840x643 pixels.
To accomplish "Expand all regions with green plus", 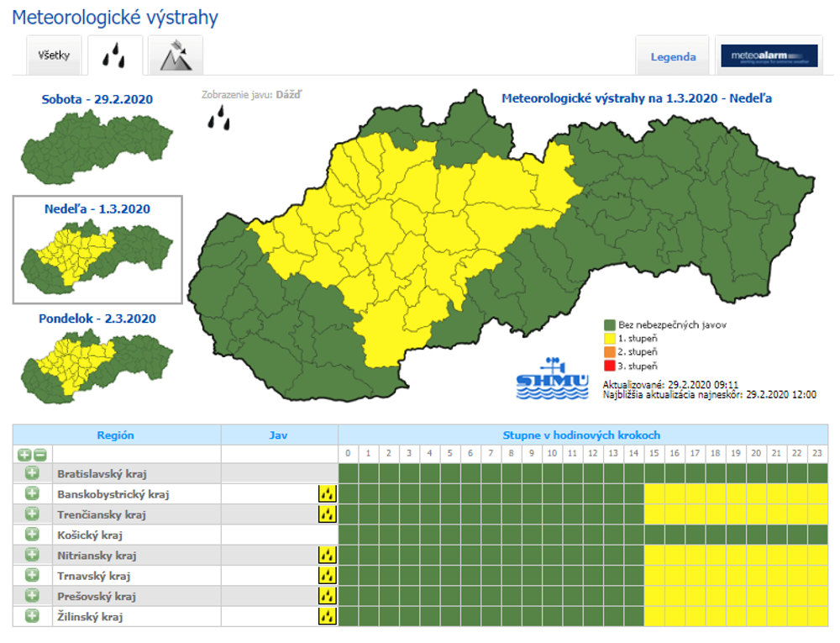I will [24, 455].
